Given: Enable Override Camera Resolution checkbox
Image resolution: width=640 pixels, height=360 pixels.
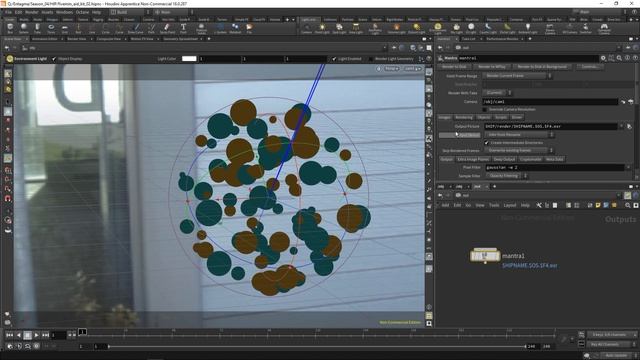Looking at the screenshot, I should point(485,109).
